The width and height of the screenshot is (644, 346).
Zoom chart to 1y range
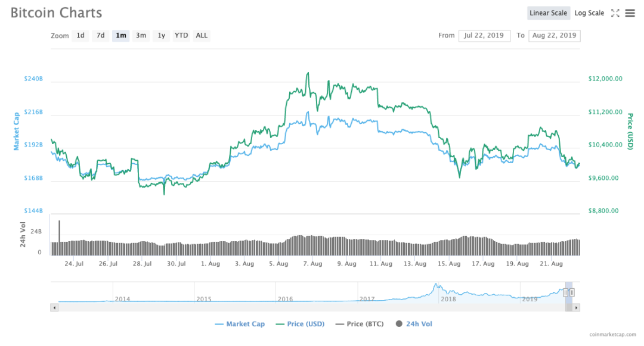(x=161, y=36)
